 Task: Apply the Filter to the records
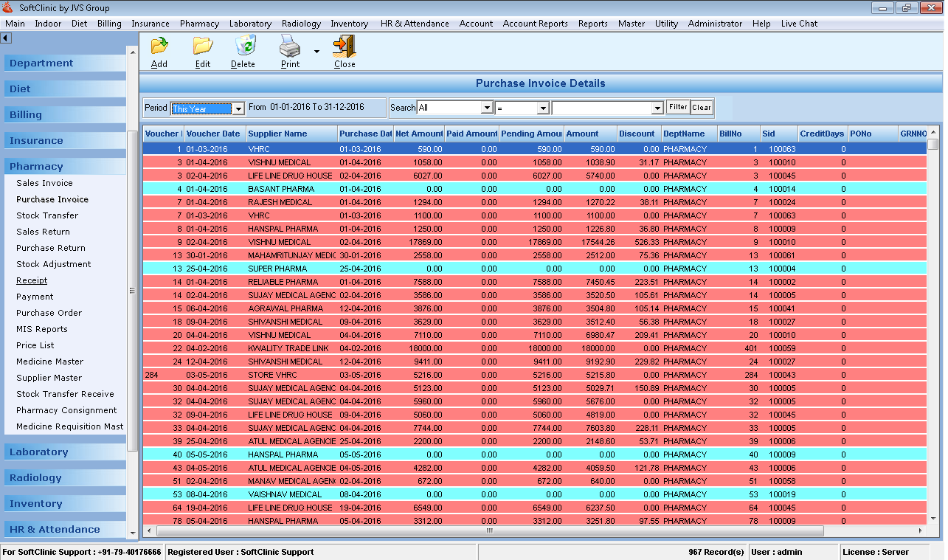coord(677,107)
